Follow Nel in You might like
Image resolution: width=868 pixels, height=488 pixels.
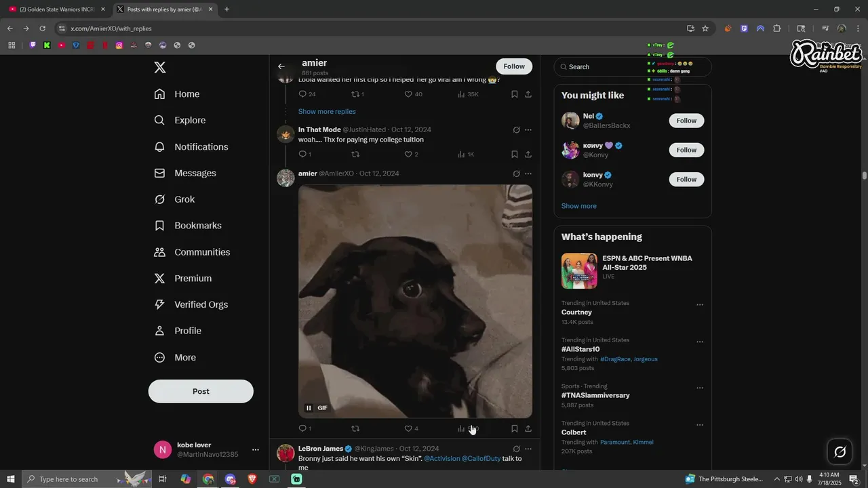tap(686, 121)
